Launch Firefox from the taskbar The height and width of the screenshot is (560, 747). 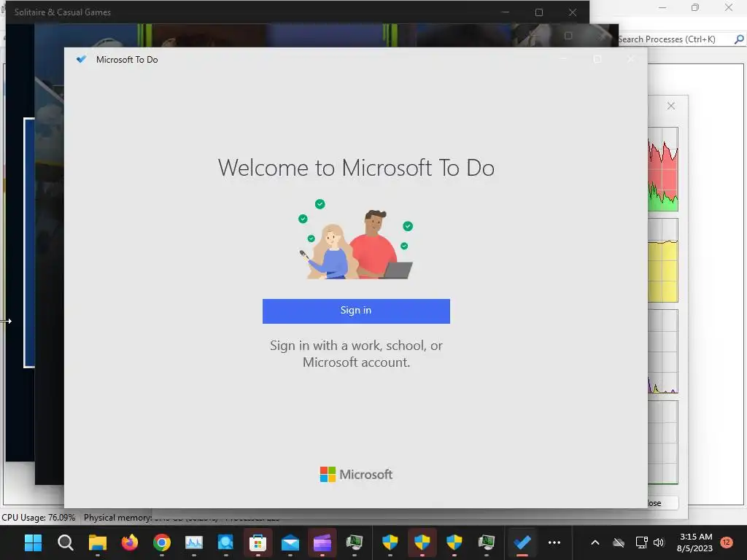[x=130, y=542]
